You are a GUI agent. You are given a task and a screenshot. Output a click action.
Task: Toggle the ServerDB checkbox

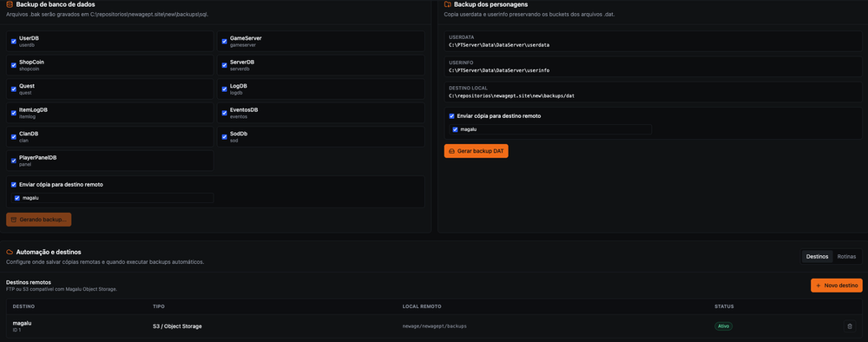225,65
